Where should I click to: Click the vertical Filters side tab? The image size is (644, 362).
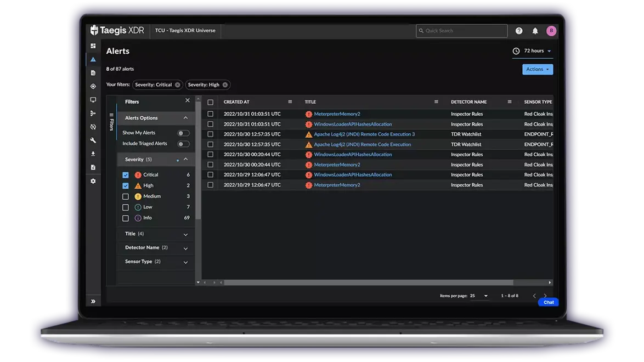click(x=111, y=122)
